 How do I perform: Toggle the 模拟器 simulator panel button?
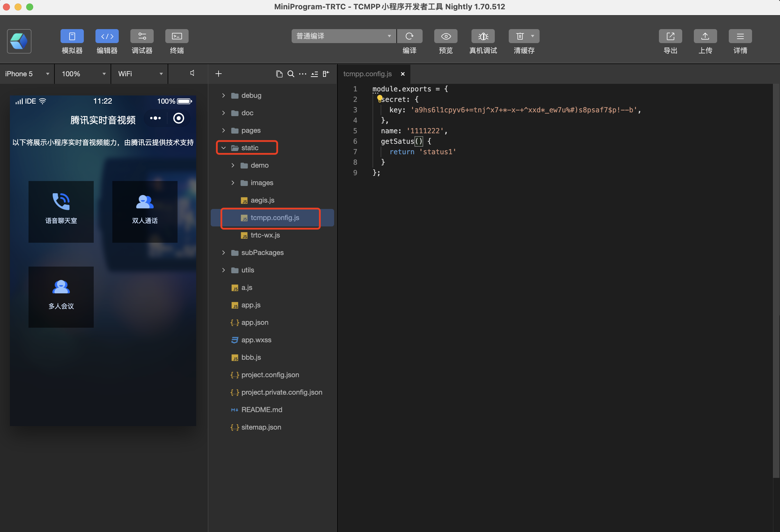click(x=72, y=36)
